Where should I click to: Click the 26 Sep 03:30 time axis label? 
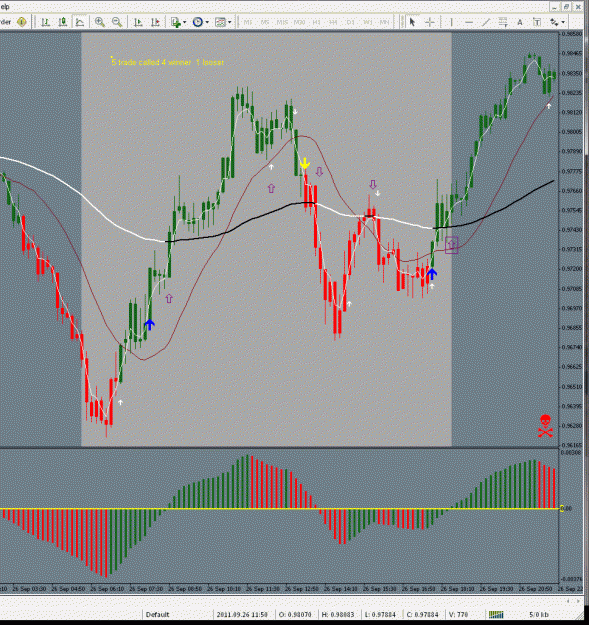(29, 588)
